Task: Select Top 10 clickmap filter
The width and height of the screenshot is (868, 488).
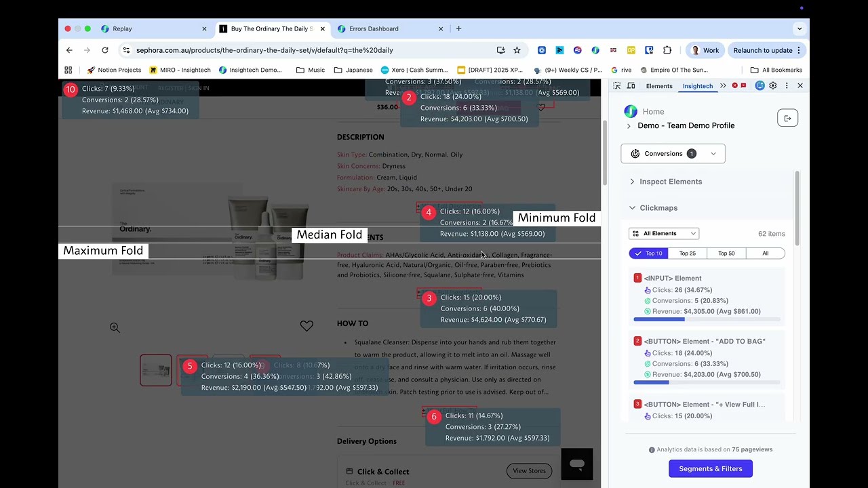Action: point(648,253)
